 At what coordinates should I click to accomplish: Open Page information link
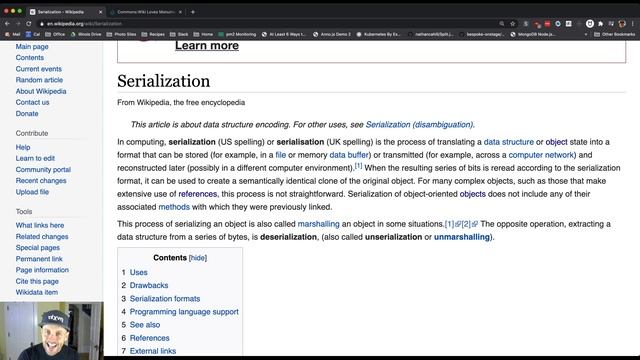[x=42, y=270]
